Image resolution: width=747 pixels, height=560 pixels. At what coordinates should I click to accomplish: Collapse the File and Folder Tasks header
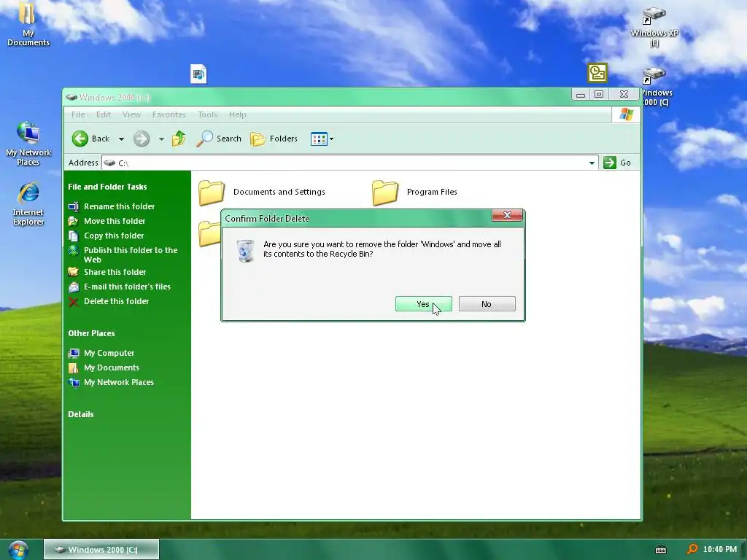click(x=108, y=187)
